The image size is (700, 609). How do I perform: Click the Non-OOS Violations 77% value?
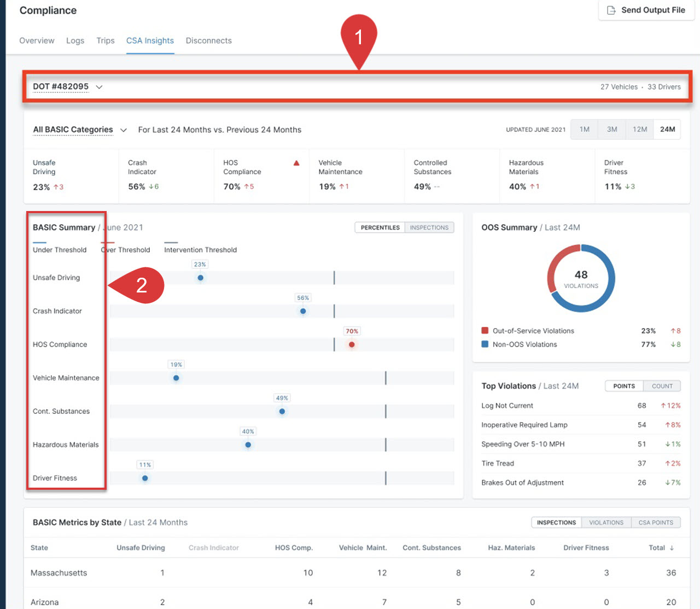649,344
